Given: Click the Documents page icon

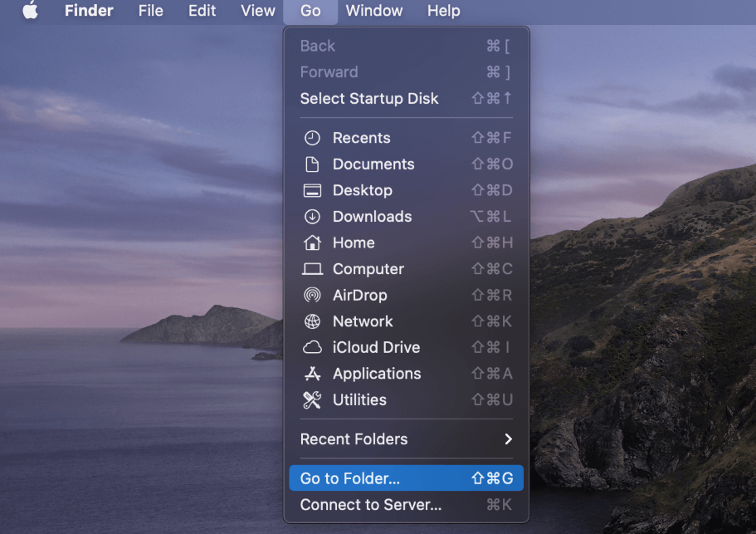Looking at the screenshot, I should coord(312,164).
